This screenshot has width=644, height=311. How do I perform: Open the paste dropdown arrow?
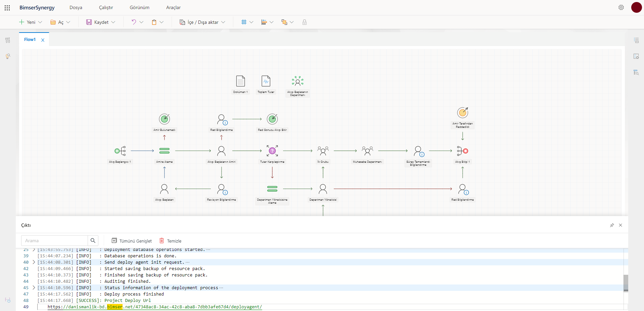(x=162, y=22)
